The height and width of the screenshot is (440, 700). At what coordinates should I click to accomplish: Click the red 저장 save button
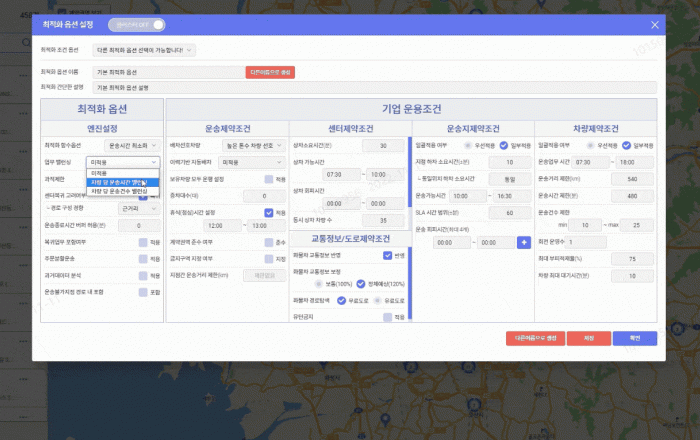pyautogui.click(x=589, y=338)
